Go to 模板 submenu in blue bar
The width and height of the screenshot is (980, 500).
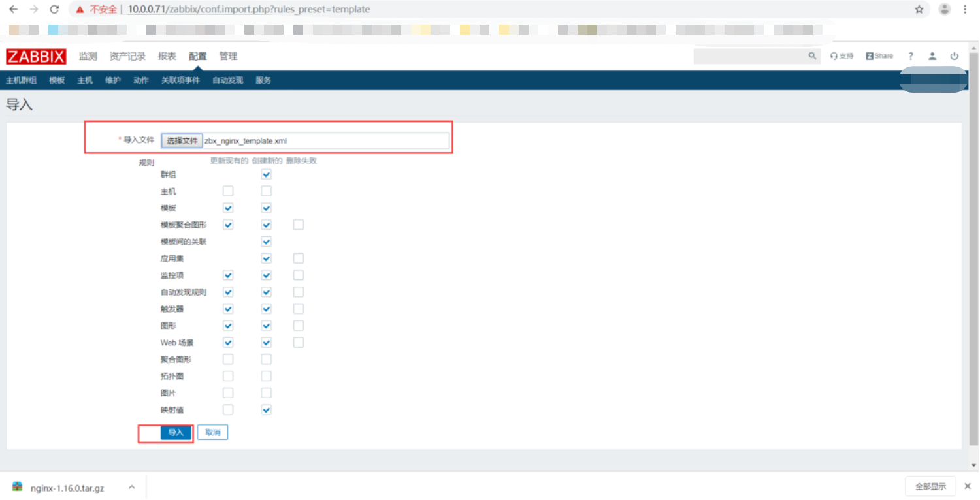click(x=57, y=80)
